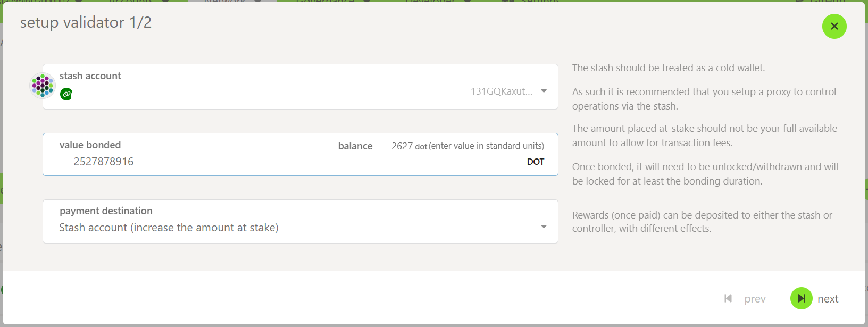
Task: Open the Governance menu
Action: pyautogui.click(x=324, y=2)
